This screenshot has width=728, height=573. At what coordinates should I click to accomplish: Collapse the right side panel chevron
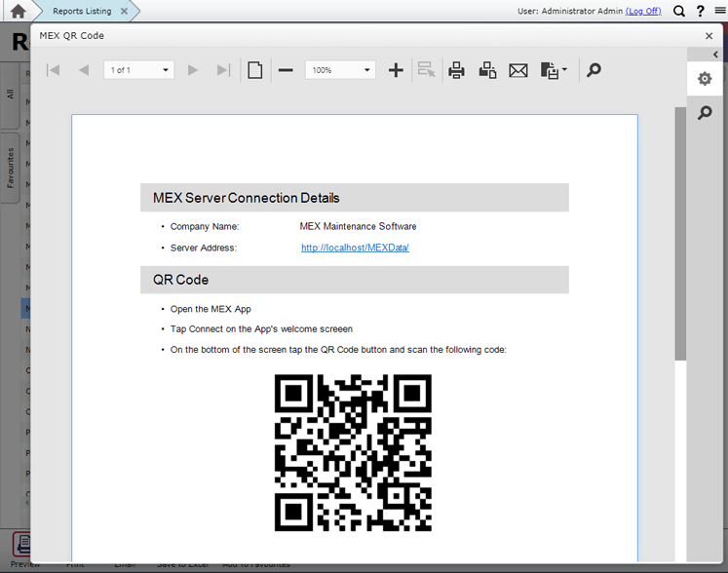(716, 55)
